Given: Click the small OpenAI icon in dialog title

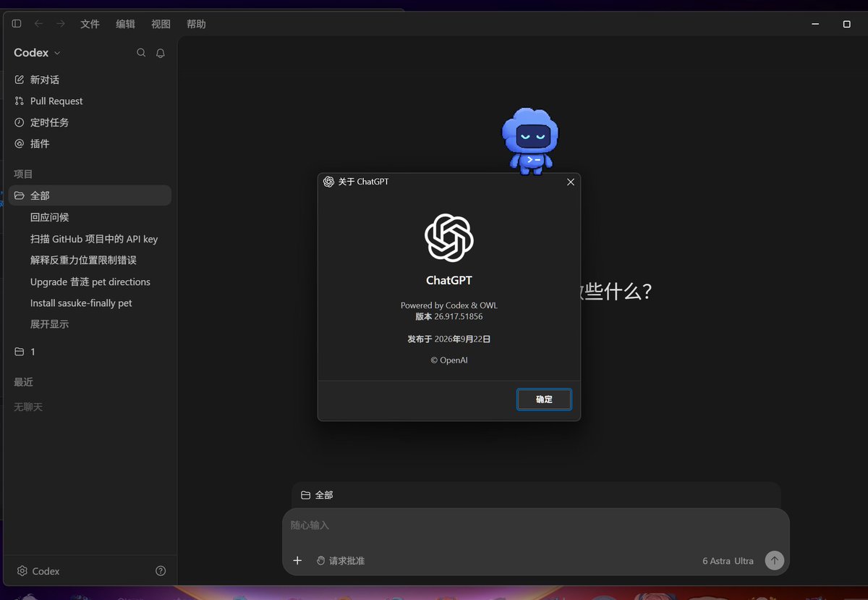Looking at the screenshot, I should 328,182.
